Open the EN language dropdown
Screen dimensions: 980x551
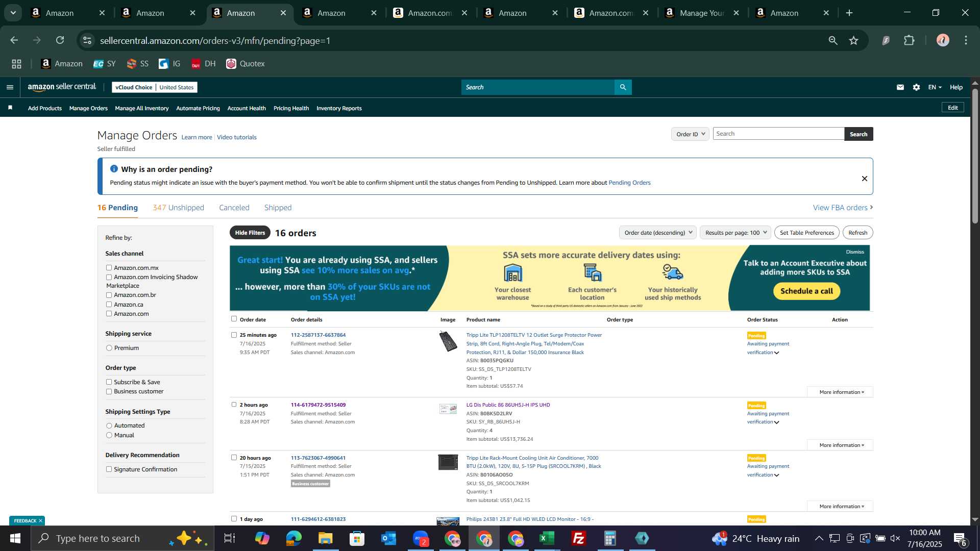click(935, 87)
